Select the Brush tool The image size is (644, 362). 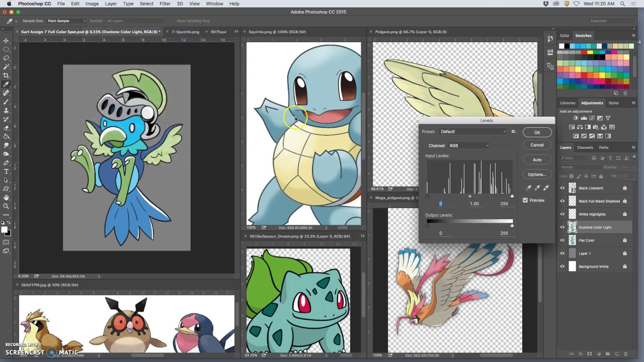(6, 102)
